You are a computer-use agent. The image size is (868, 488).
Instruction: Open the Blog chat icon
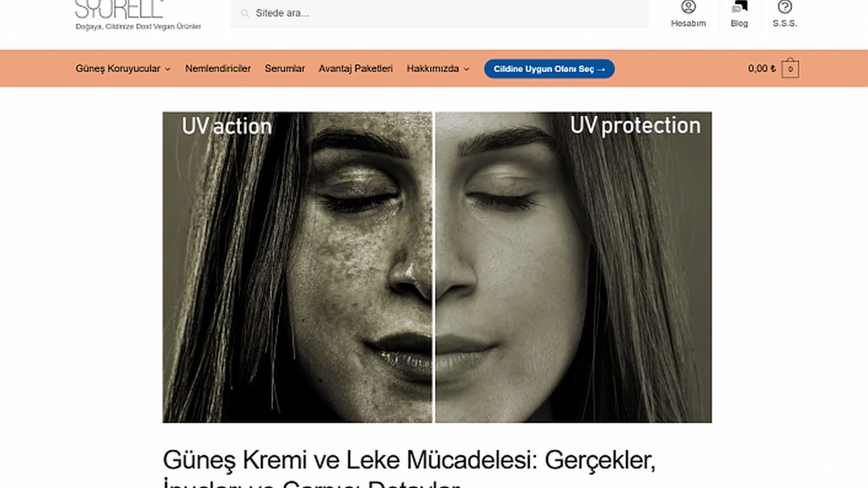click(x=739, y=7)
